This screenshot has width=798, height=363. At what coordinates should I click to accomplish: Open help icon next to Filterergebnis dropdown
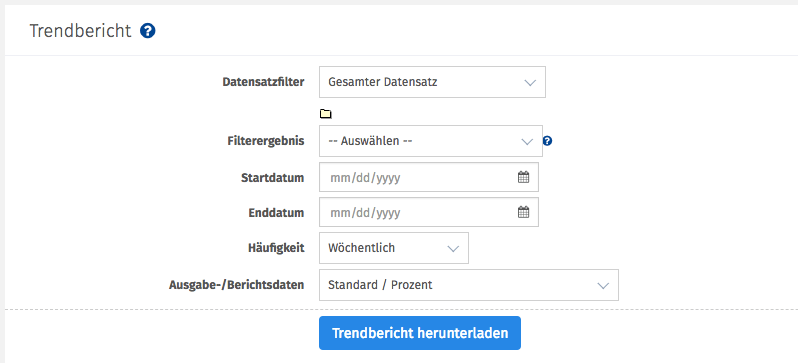(548, 141)
